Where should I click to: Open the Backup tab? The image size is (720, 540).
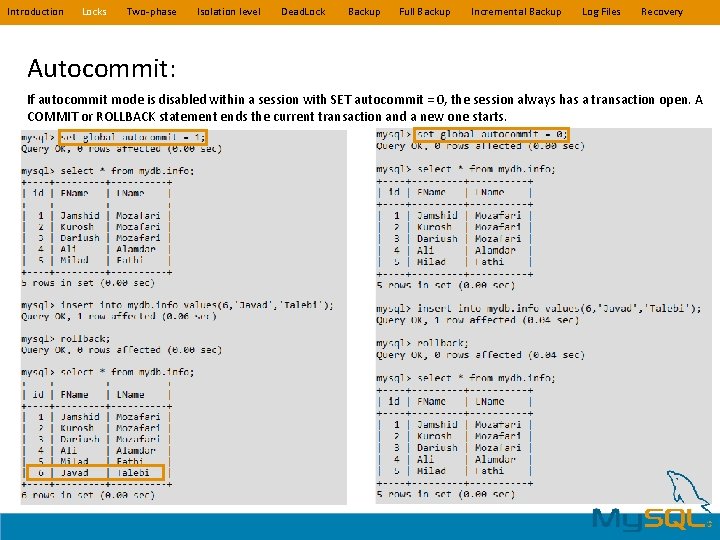click(364, 12)
